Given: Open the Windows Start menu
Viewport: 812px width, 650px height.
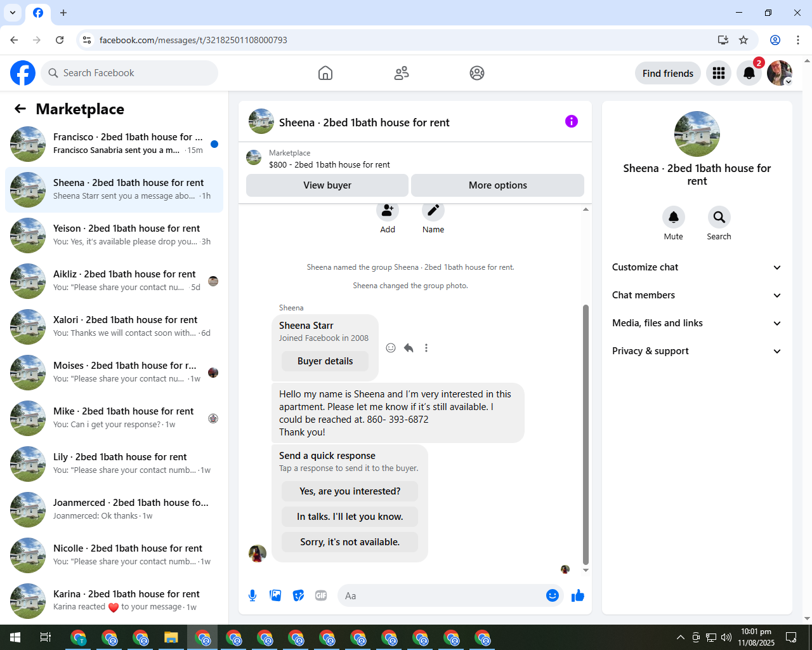Looking at the screenshot, I should pos(15,637).
